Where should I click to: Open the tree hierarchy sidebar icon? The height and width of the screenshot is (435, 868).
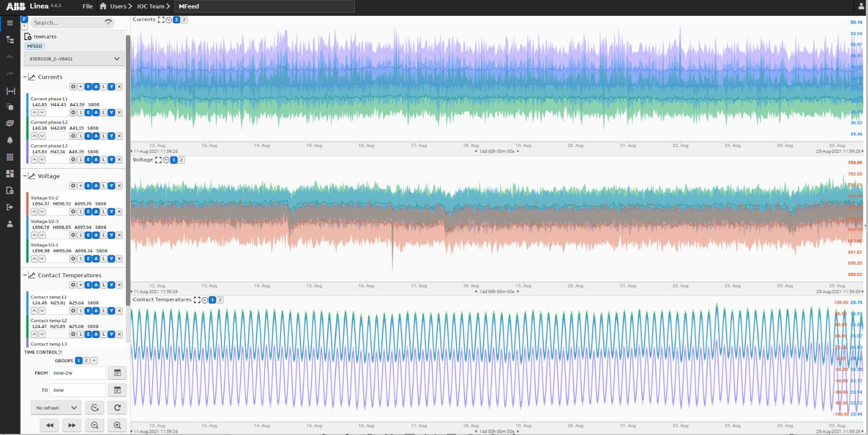click(x=10, y=40)
